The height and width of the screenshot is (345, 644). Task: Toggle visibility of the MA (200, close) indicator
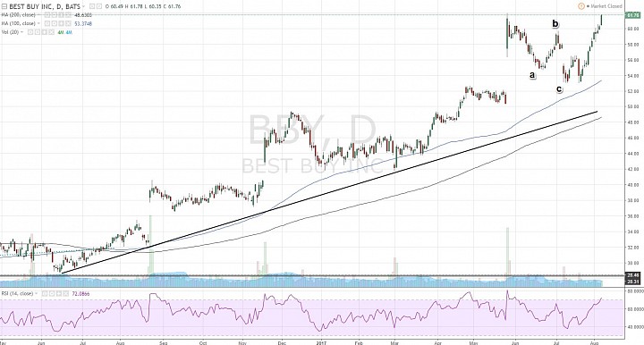tap(47, 15)
